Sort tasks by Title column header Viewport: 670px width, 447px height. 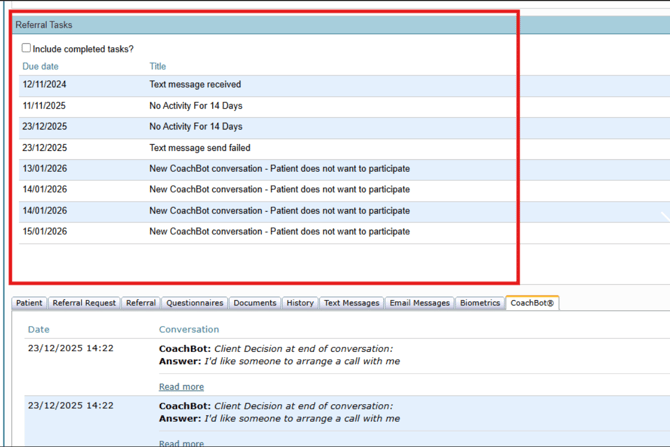click(x=158, y=67)
